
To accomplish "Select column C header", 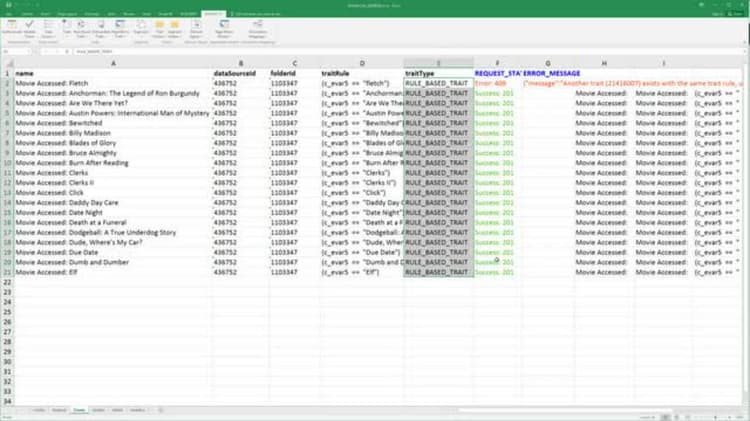I will point(294,63).
